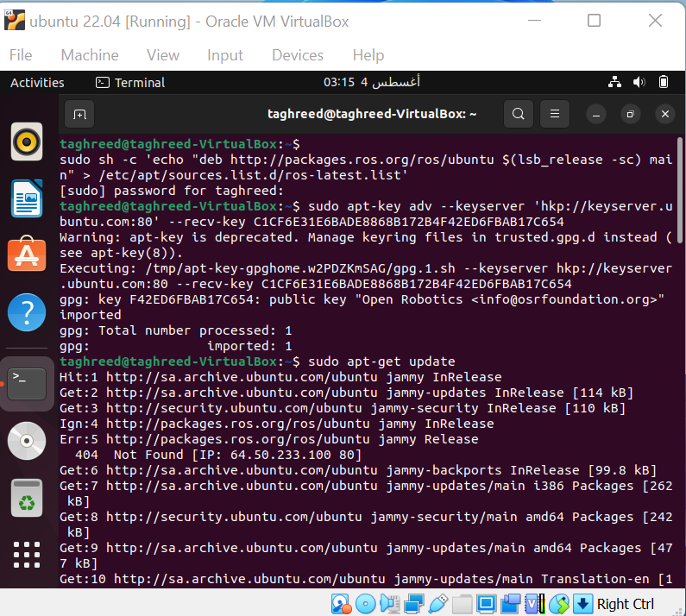Open the VirtualBox Devices menu
Viewport: 686px width, 616px height.
pos(298,55)
